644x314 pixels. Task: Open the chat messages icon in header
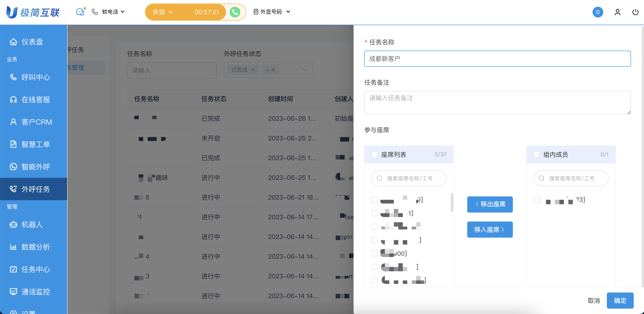click(80, 12)
